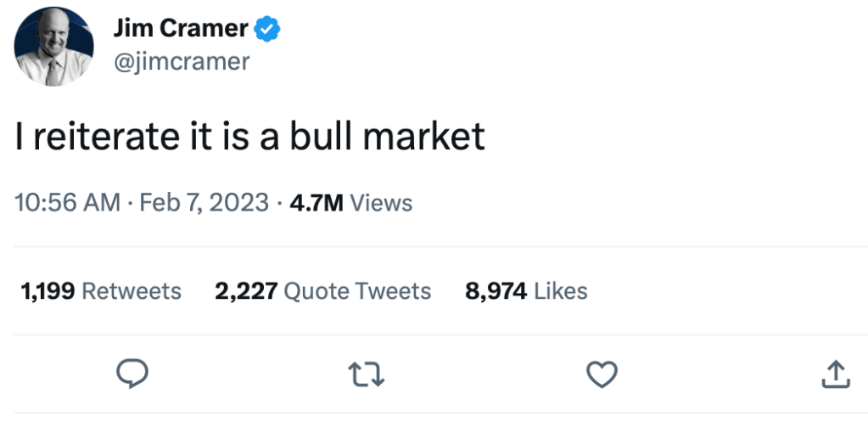Open the Quote Tweets list
This screenshot has width=868, height=422.
(x=357, y=291)
